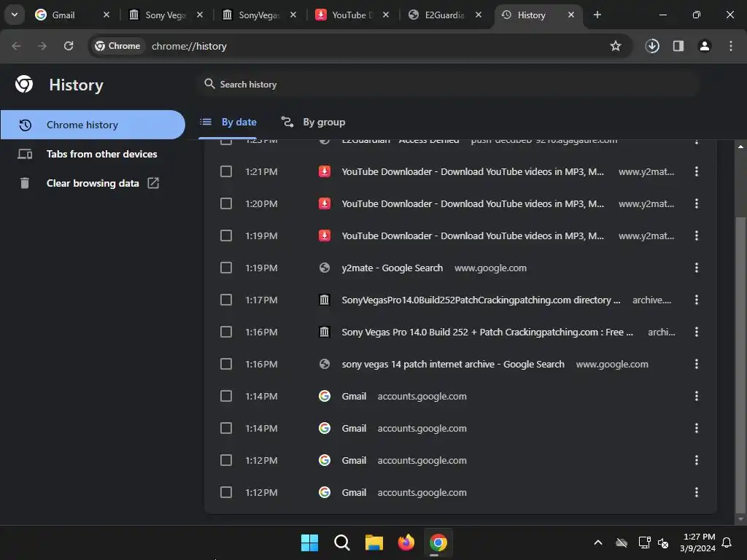Click the external link icon beside Clear browsing data

[153, 183]
